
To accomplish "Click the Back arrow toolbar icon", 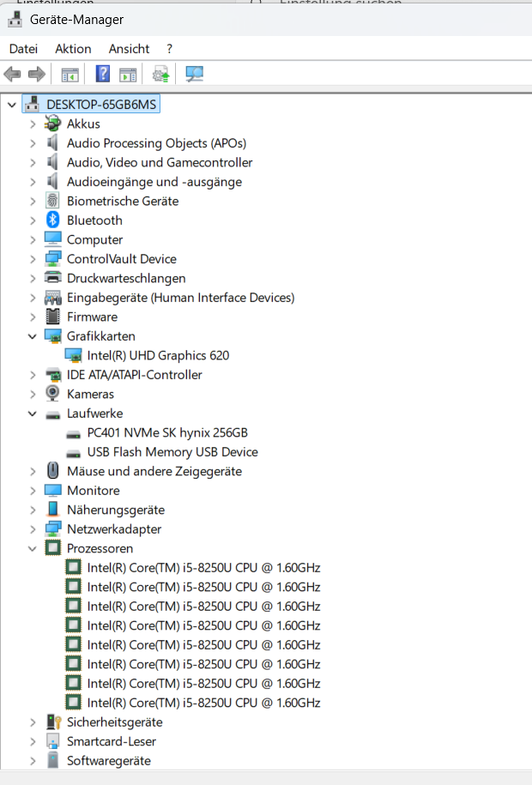I will pyautogui.click(x=12, y=75).
